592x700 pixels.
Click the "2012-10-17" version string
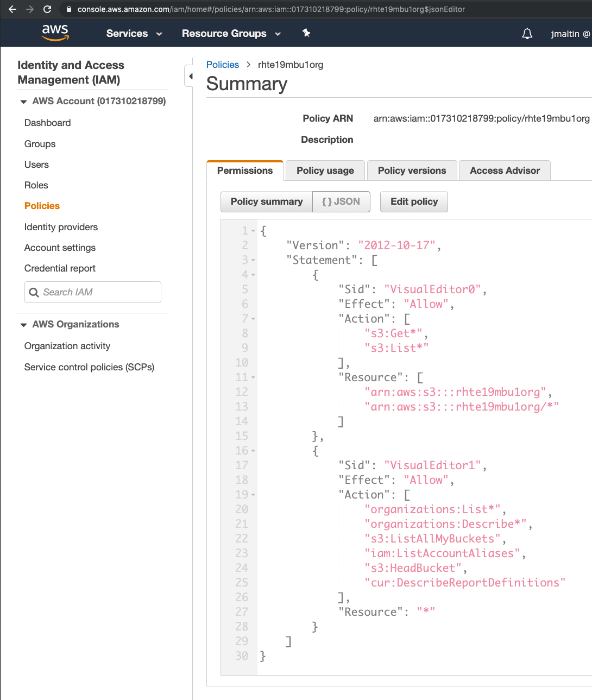pyautogui.click(x=396, y=245)
